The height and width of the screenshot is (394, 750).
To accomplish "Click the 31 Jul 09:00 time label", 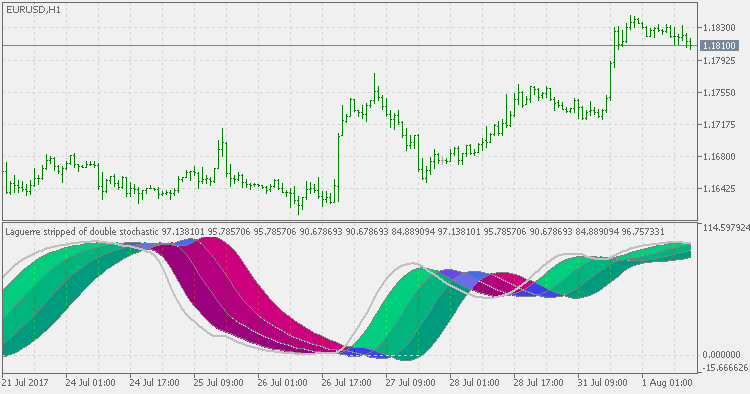I will coord(602,383).
